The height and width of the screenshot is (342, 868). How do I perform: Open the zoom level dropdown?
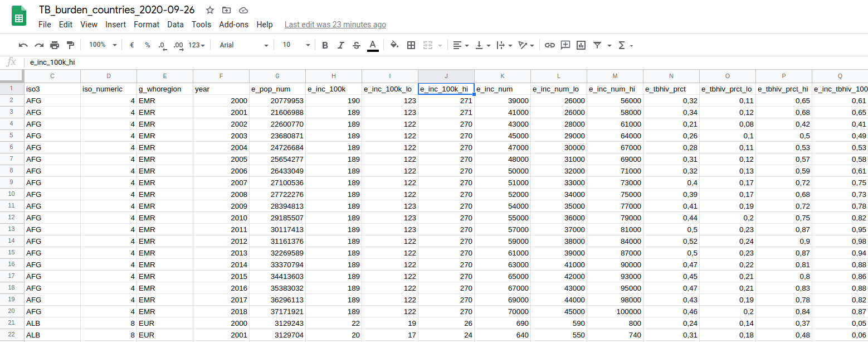[103, 45]
